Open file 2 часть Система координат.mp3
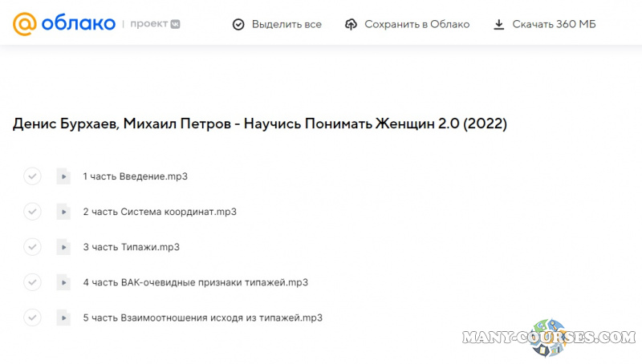Screen dimensions: 642x364 click(x=160, y=212)
